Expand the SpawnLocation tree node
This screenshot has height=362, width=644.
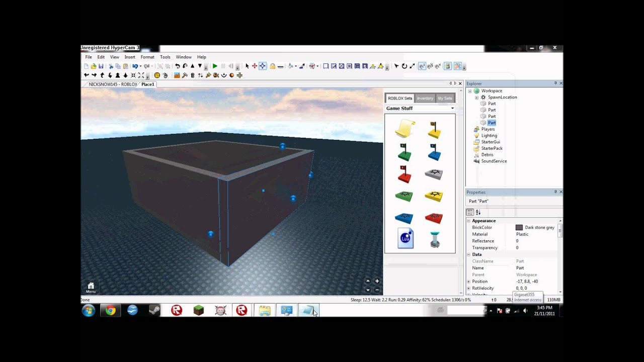[476, 98]
